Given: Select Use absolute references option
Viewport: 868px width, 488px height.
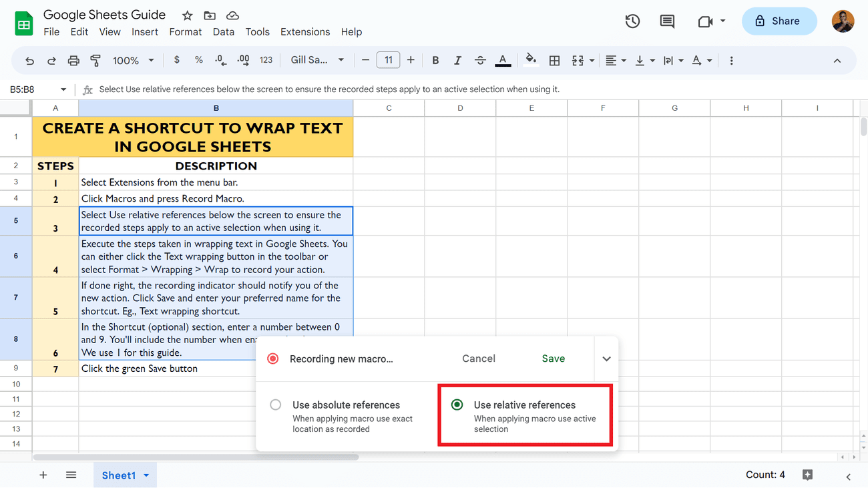Looking at the screenshot, I should point(276,405).
